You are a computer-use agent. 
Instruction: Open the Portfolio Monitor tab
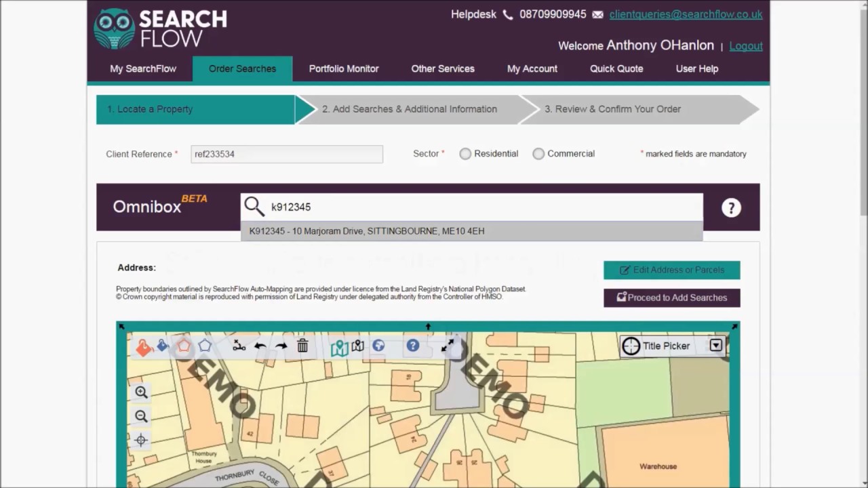(344, 68)
